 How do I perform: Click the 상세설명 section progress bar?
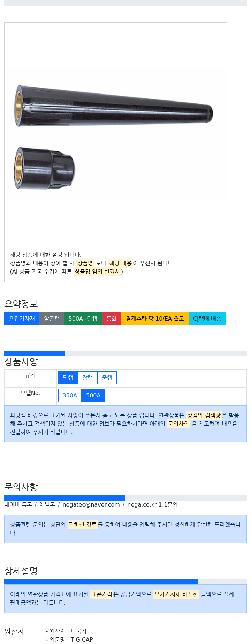point(125,582)
